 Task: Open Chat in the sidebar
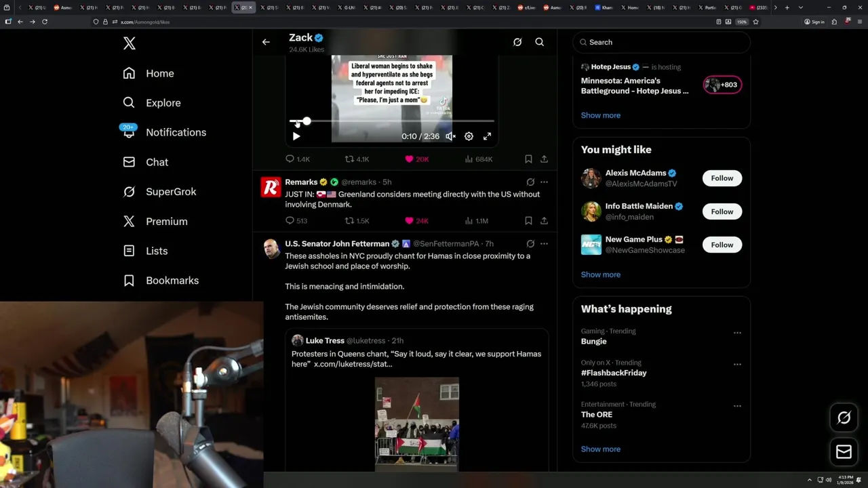(145, 162)
